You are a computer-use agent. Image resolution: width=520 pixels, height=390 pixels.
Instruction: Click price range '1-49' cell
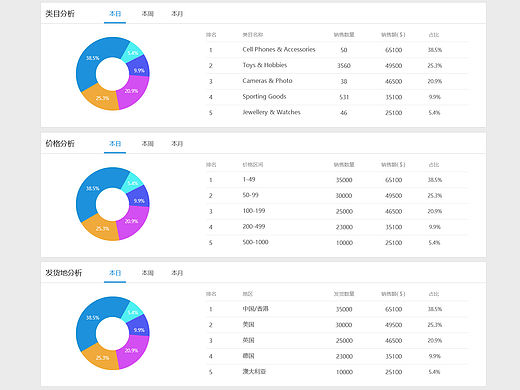point(249,179)
